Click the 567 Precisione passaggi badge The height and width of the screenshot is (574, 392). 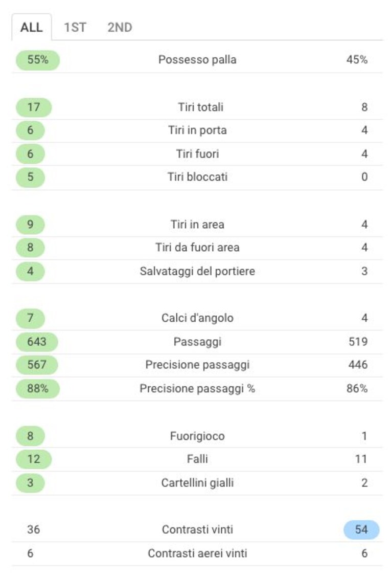37,365
